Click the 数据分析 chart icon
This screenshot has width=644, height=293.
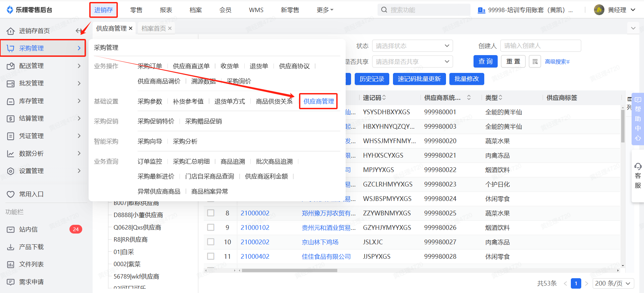11,154
